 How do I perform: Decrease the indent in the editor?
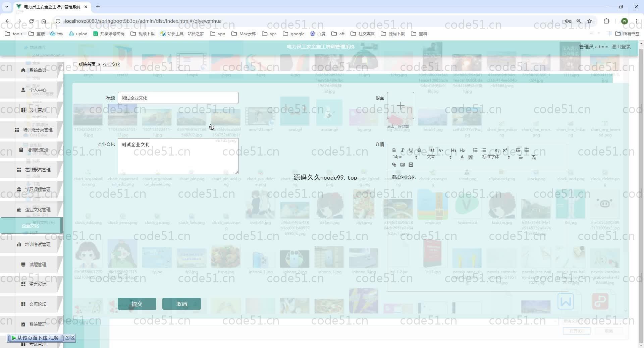(x=518, y=150)
